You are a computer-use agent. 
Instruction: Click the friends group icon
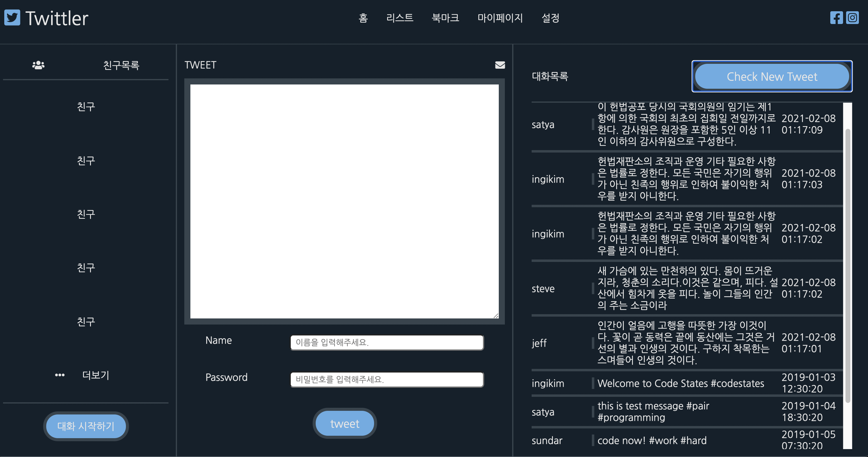click(x=38, y=65)
